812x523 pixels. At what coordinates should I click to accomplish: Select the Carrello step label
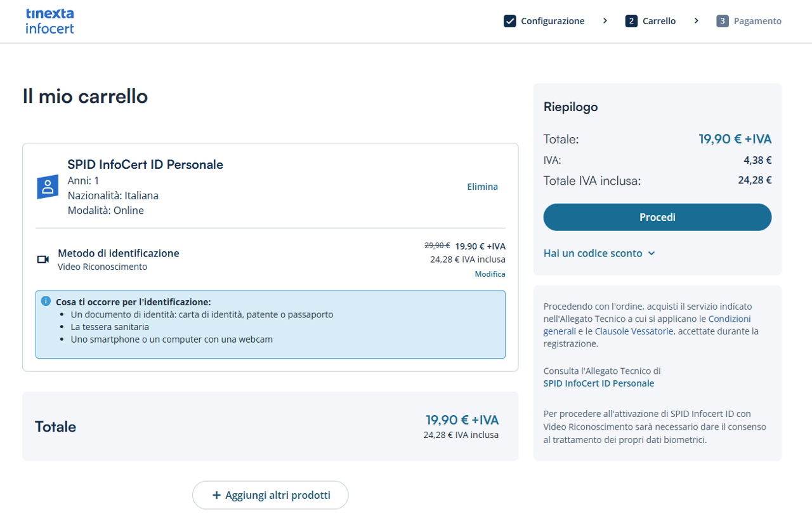(x=659, y=21)
